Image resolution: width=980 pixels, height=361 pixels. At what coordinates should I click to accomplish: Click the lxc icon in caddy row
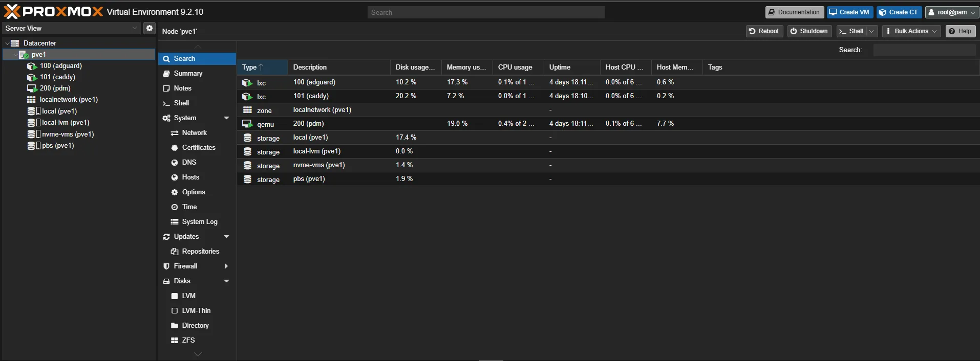[247, 96]
